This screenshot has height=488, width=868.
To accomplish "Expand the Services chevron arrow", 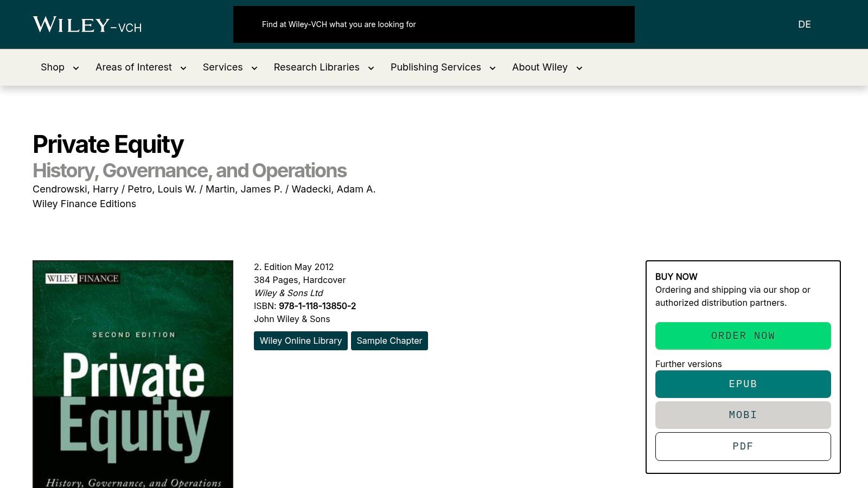I will point(254,68).
